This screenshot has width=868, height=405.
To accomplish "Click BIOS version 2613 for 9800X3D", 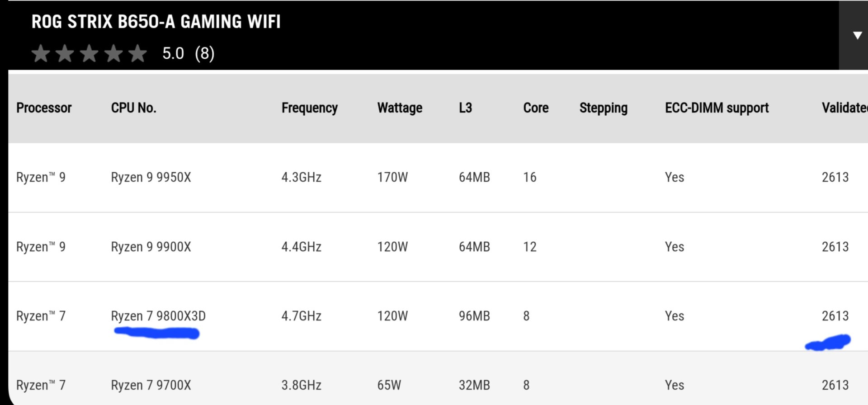I will click(835, 316).
